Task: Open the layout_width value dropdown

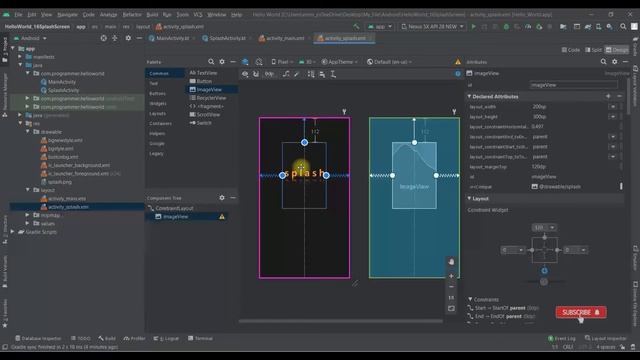Action: coord(613,107)
